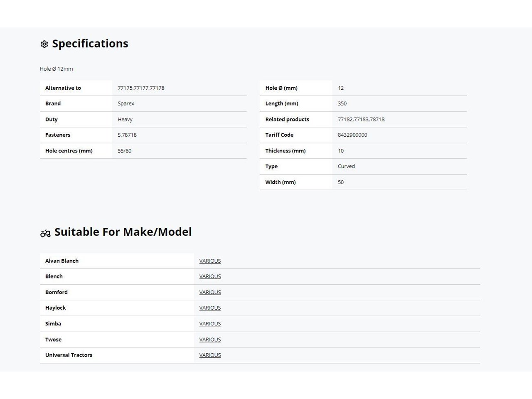532x399 pixels.
Task: Click the width value 50
Action: tap(341, 182)
